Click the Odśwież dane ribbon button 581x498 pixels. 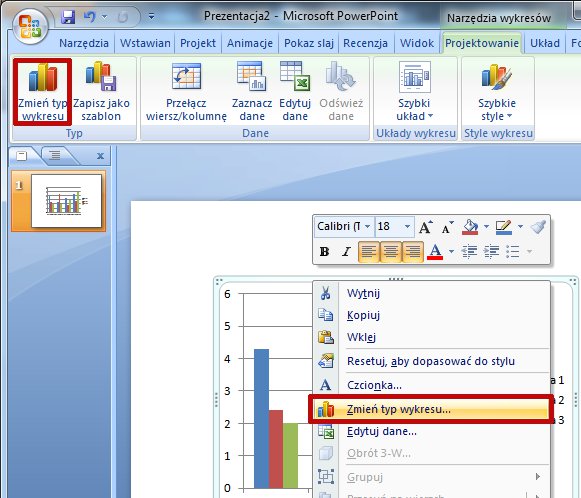pyautogui.click(x=341, y=92)
